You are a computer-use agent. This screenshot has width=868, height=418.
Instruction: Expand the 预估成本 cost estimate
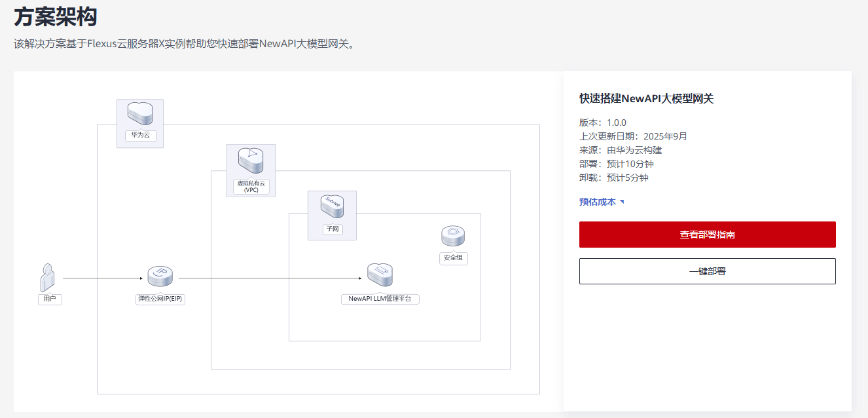[x=602, y=202]
